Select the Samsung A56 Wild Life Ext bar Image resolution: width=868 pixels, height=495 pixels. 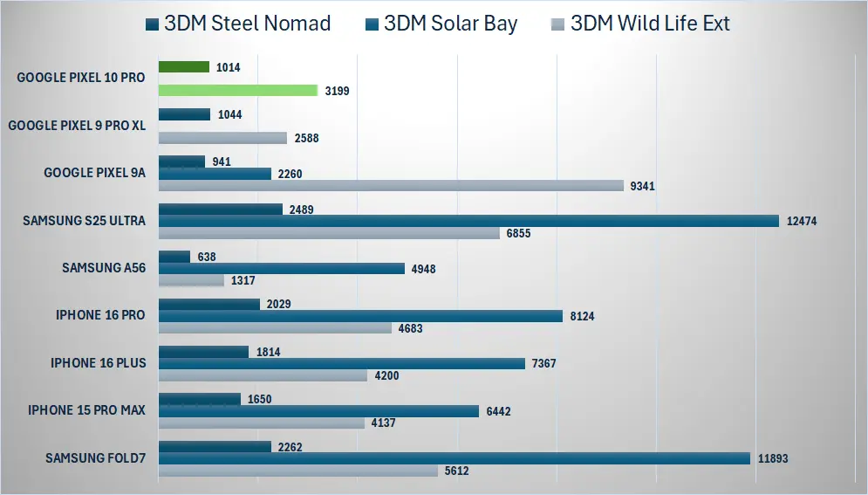coord(192,280)
